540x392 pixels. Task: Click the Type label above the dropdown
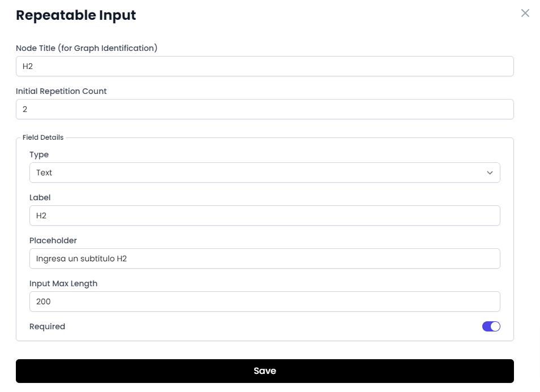point(39,155)
